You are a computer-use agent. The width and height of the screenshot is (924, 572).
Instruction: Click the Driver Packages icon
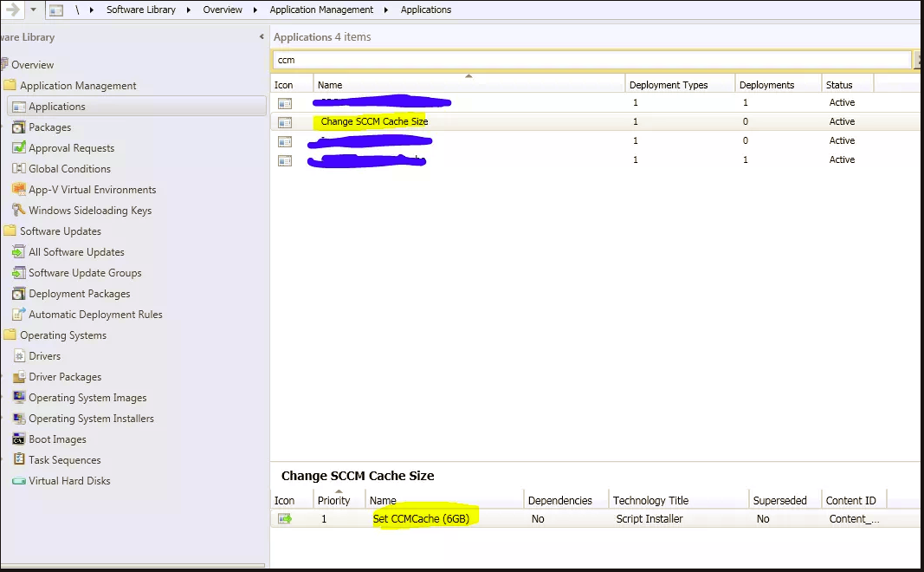19,376
